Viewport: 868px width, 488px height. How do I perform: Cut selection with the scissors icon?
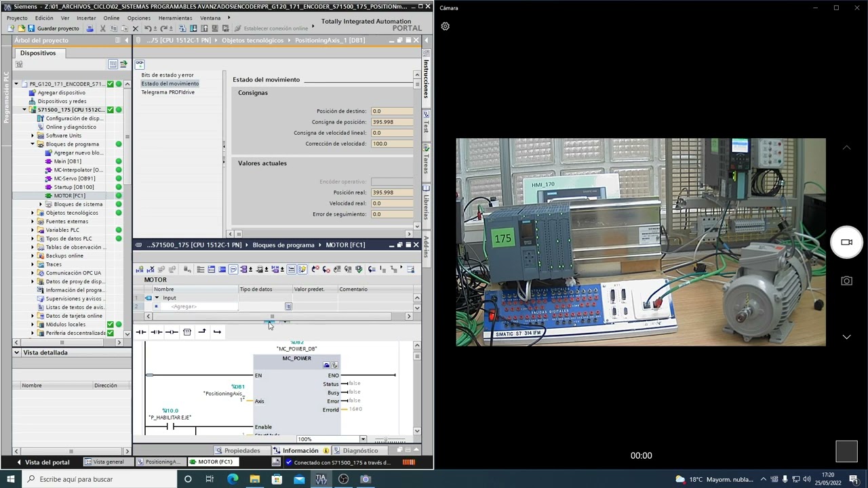pyautogui.click(x=102, y=28)
